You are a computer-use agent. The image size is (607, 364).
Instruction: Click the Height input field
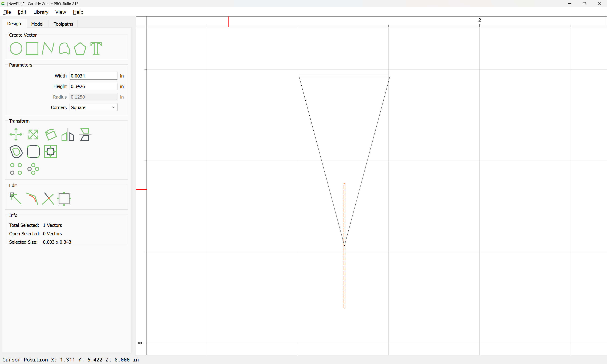(x=94, y=86)
